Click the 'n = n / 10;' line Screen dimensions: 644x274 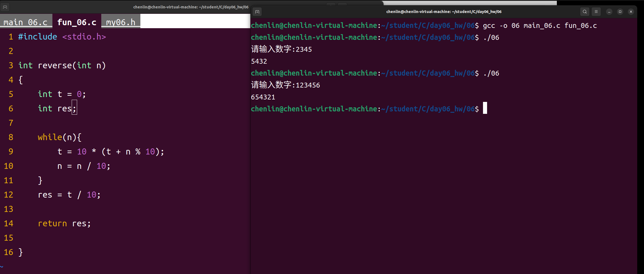pyautogui.click(x=84, y=166)
